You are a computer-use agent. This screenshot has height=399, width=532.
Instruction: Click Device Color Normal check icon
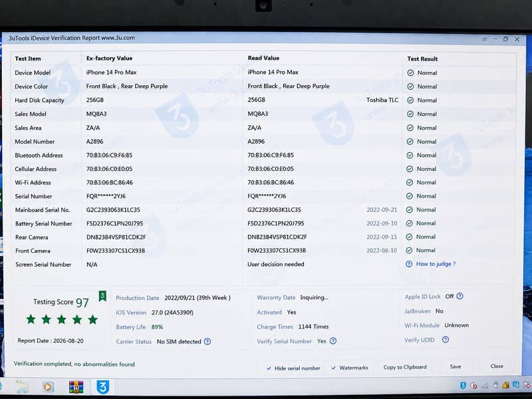410,86
